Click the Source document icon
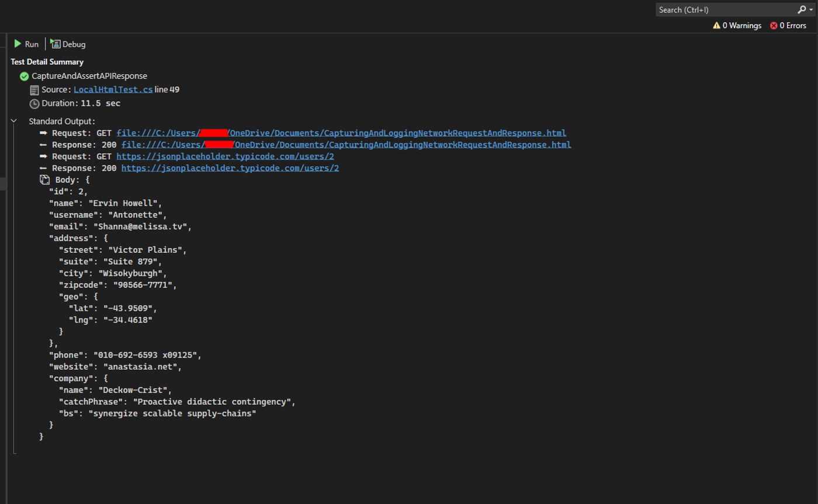This screenshot has height=504, width=818. coord(34,90)
